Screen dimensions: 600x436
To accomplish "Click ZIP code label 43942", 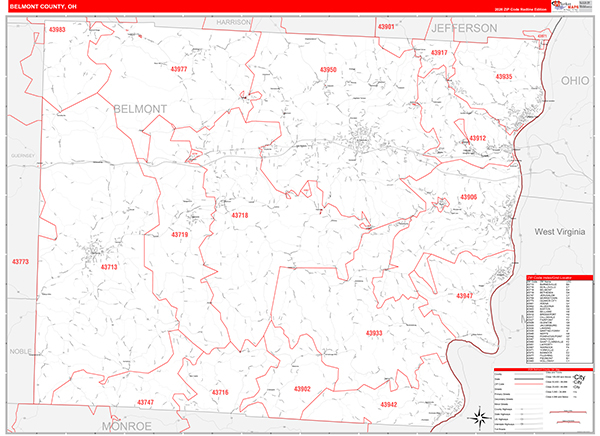I will [388, 404].
